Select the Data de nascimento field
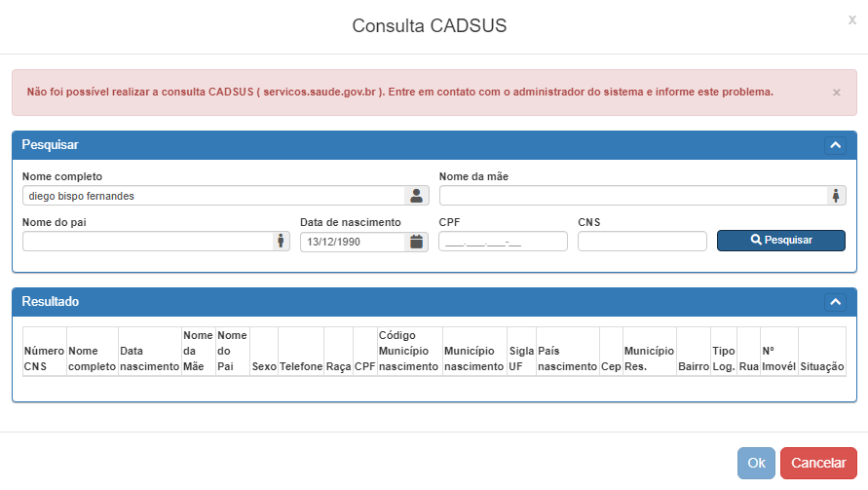Screen dimensions: 868x490 point(352,241)
